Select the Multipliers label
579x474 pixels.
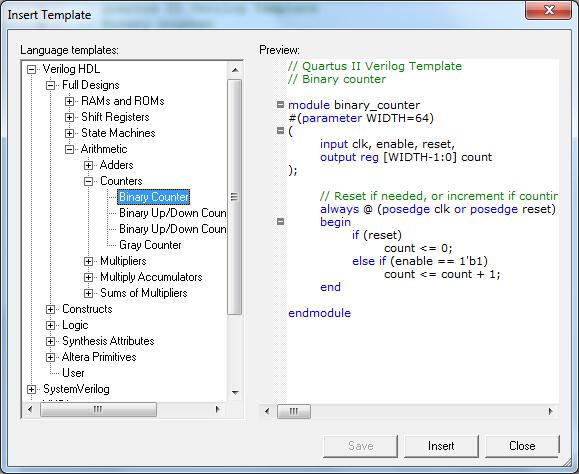pyautogui.click(x=123, y=261)
